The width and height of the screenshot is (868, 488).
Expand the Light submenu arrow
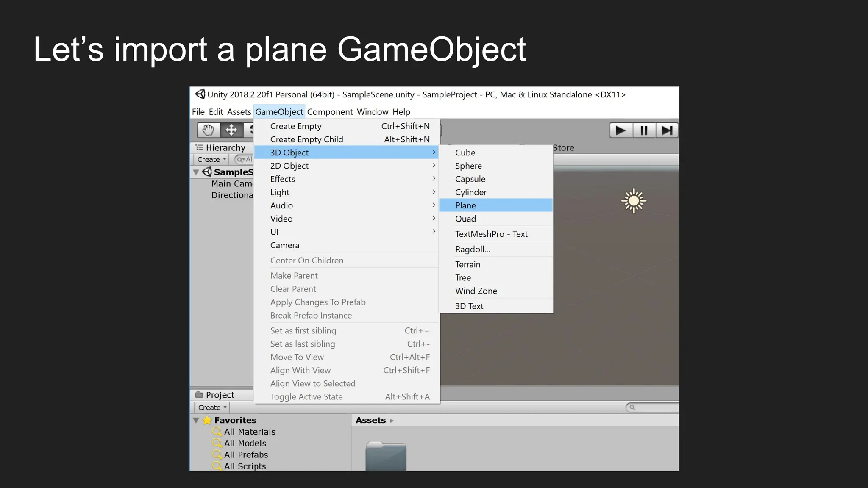(x=434, y=192)
